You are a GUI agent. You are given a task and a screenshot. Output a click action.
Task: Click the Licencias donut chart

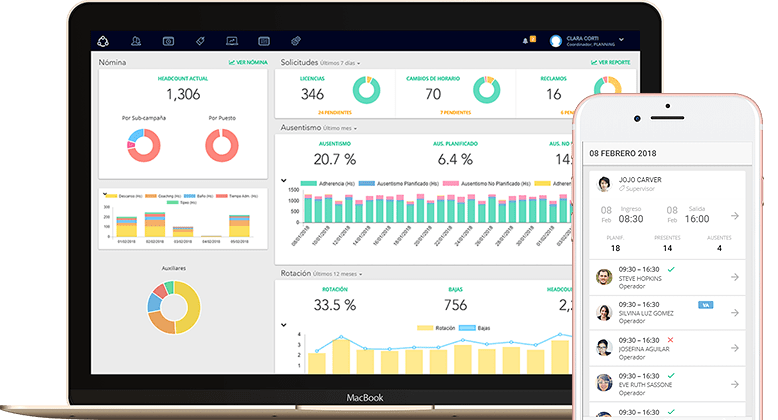[x=366, y=90]
